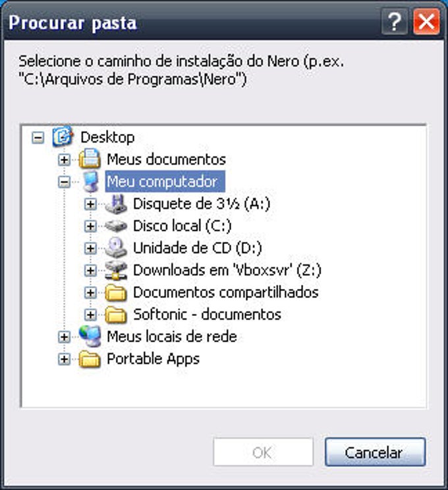The image size is (448, 490).
Task: Collapse the Desktop tree node
Action: (x=38, y=137)
